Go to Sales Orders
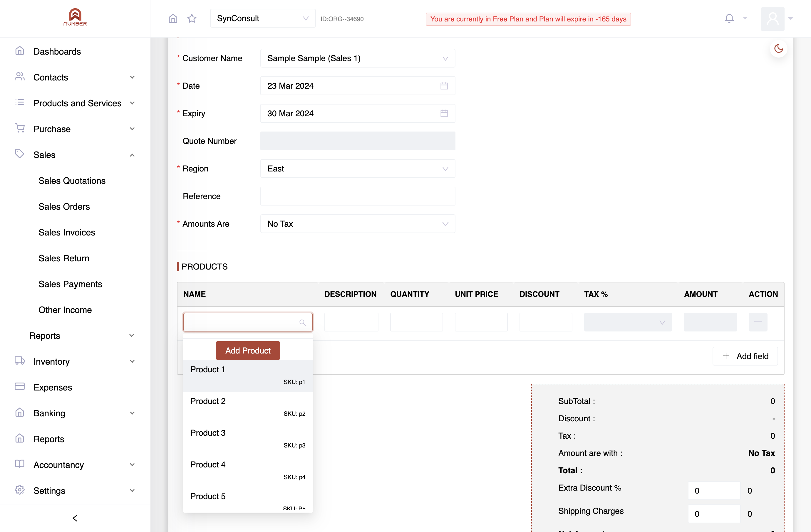Viewport: 811px width, 532px height. 64,207
